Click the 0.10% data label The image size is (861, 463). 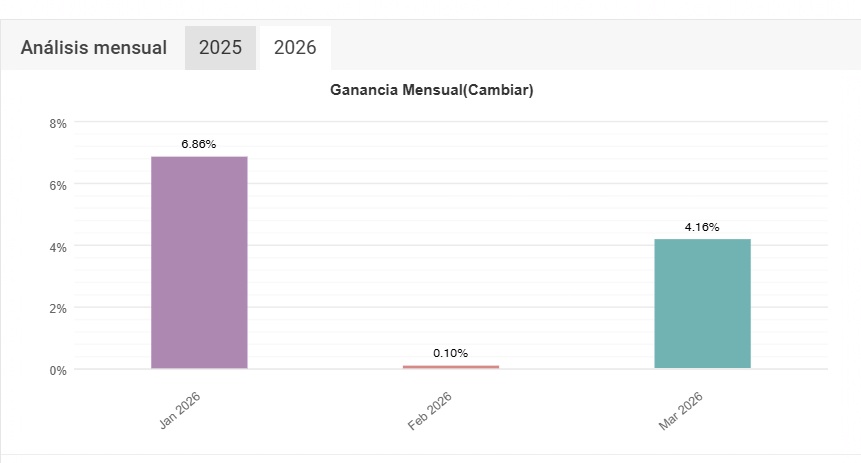click(450, 353)
